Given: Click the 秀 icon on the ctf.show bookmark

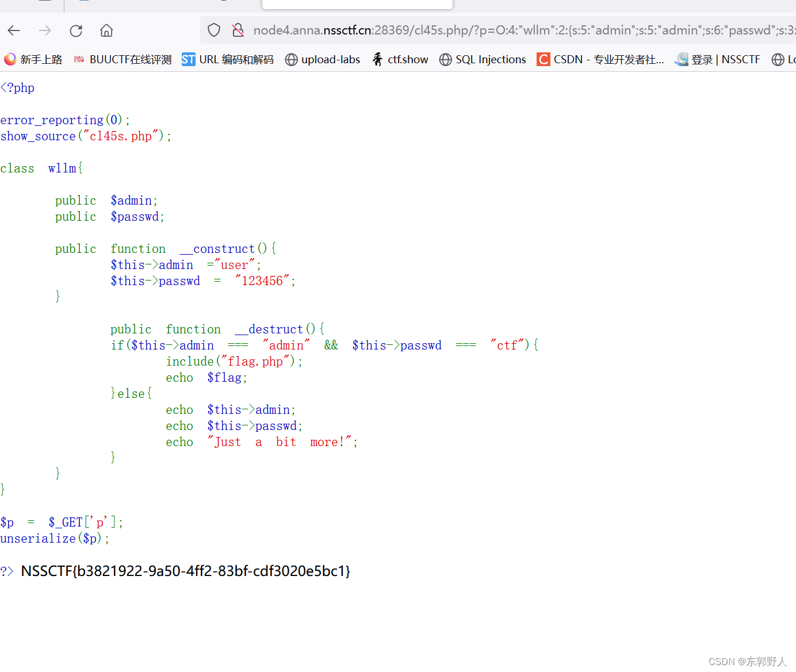Looking at the screenshot, I should coord(377,59).
